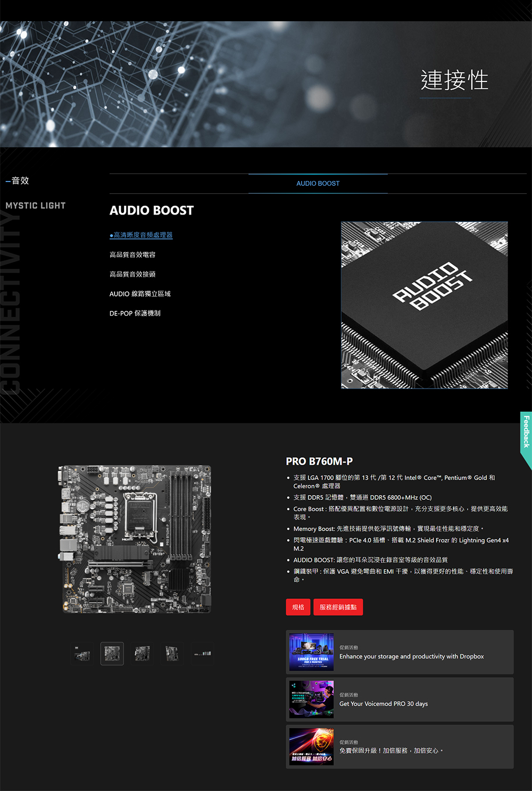Select 高清晰度音頻處理器 feature link
The width and height of the screenshot is (532, 791).
[x=141, y=235]
